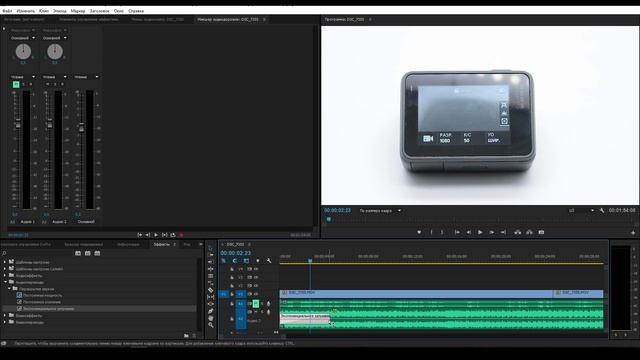
Task: Select the Hand tool
Action: click(211, 318)
